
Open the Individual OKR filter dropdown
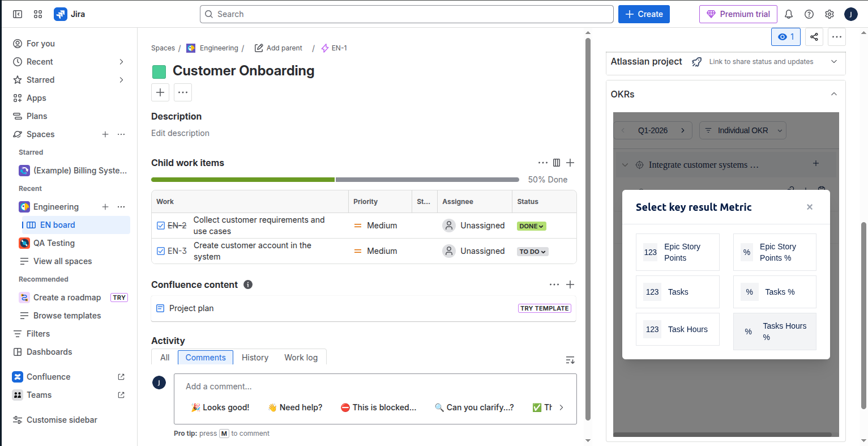coord(743,130)
